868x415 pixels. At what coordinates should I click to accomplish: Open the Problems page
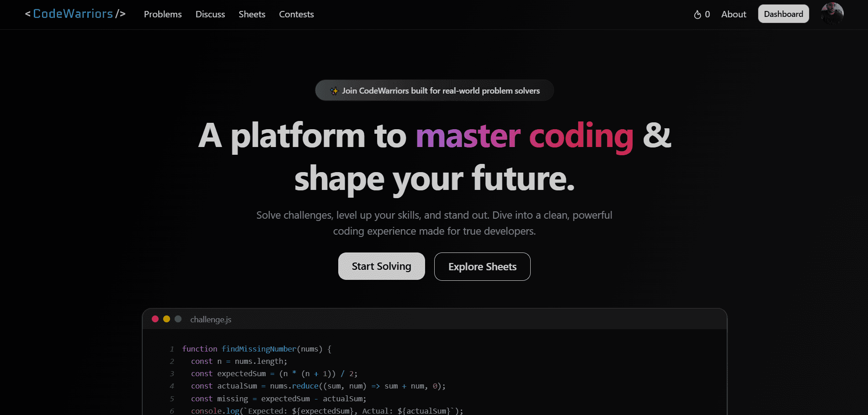163,14
